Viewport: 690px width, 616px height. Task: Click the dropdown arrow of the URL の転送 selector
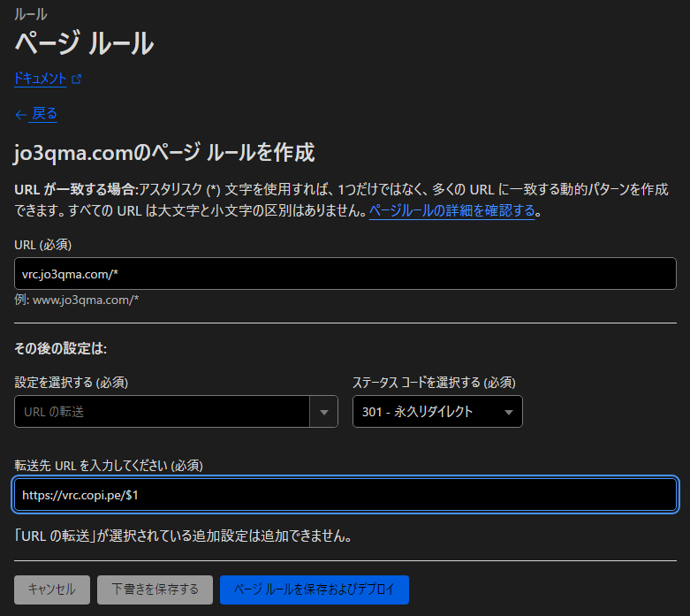click(x=324, y=412)
